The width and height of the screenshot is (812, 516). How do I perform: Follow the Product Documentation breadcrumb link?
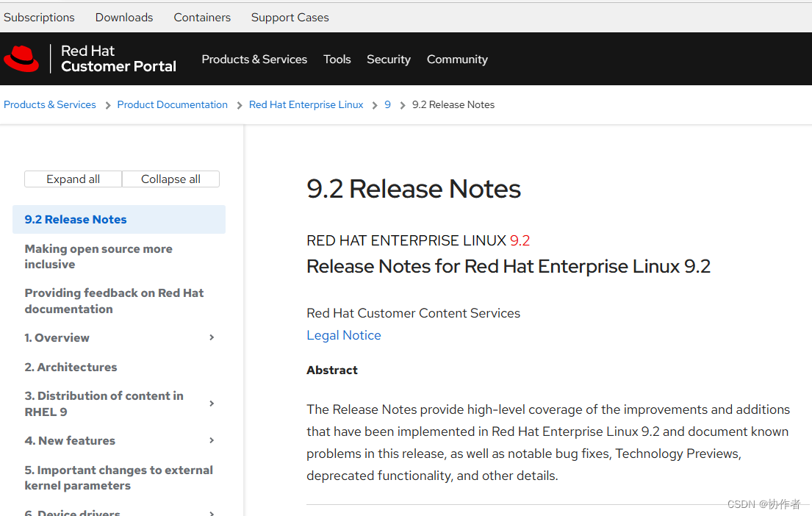173,104
